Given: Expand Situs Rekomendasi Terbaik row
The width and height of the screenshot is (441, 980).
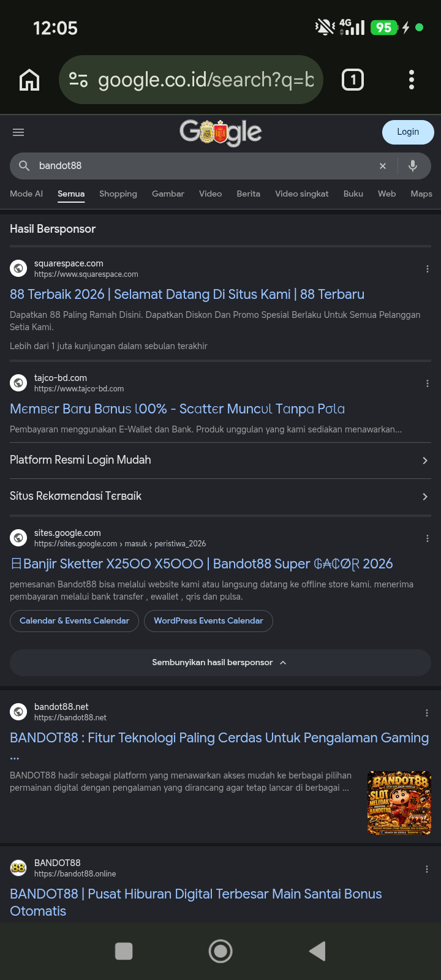Looking at the screenshot, I should [x=221, y=497].
